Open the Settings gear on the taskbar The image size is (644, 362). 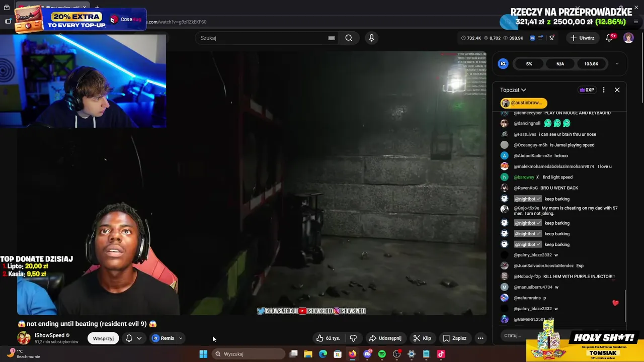click(412, 354)
